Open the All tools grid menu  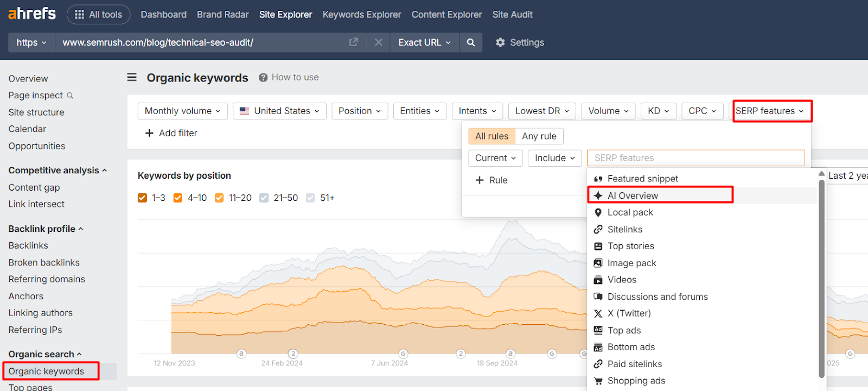[98, 15]
